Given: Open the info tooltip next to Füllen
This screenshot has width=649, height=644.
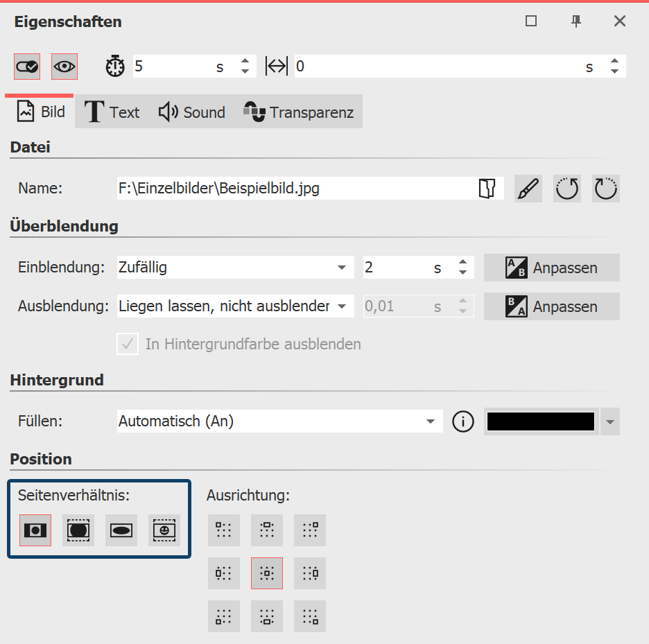Looking at the screenshot, I should pos(462,421).
